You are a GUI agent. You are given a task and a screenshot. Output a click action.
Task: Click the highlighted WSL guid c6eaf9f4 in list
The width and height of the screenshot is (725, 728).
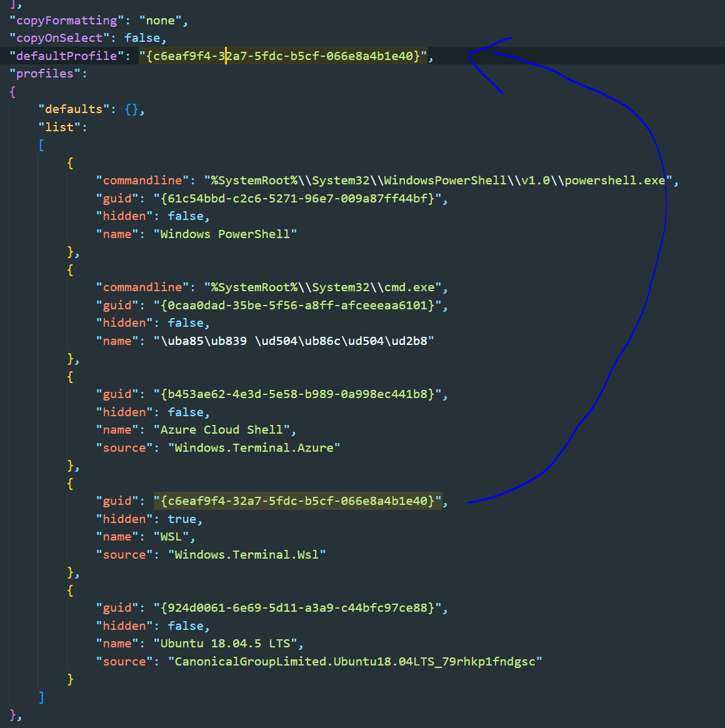click(297, 501)
